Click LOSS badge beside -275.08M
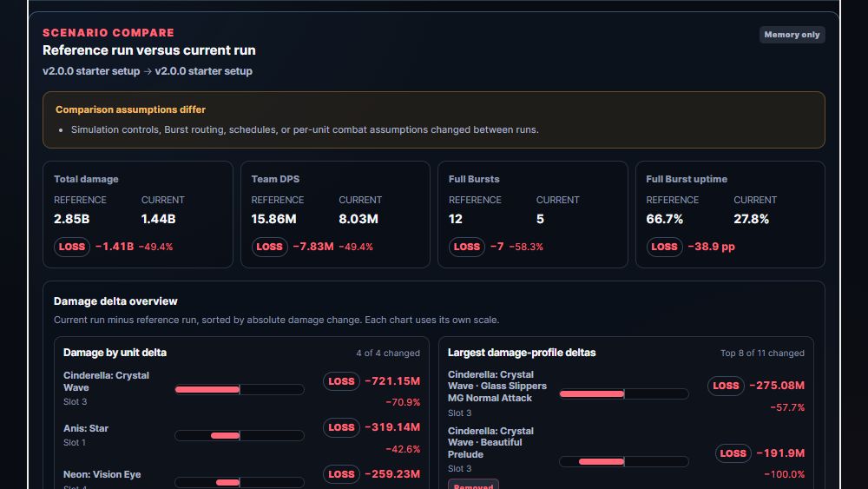Screen dimensions: 868x489 (x=726, y=386)
